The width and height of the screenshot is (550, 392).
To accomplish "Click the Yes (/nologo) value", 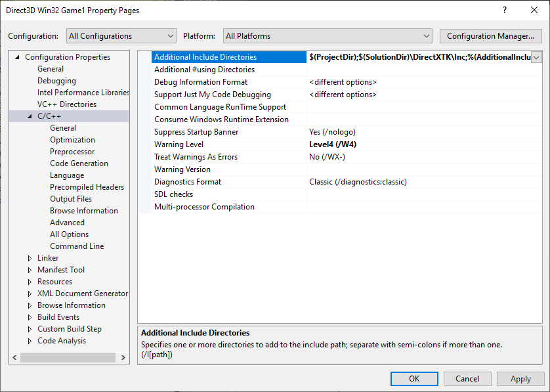I will (x=332, y=132).
